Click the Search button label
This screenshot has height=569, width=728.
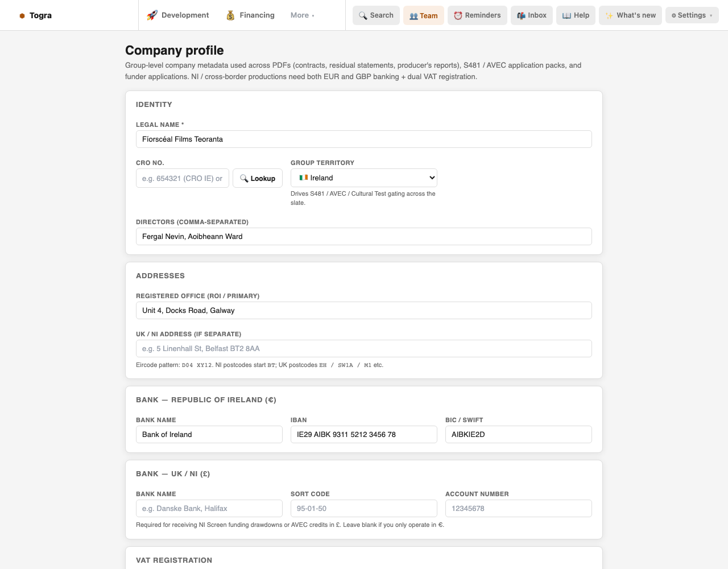click(x=382, y=15)
